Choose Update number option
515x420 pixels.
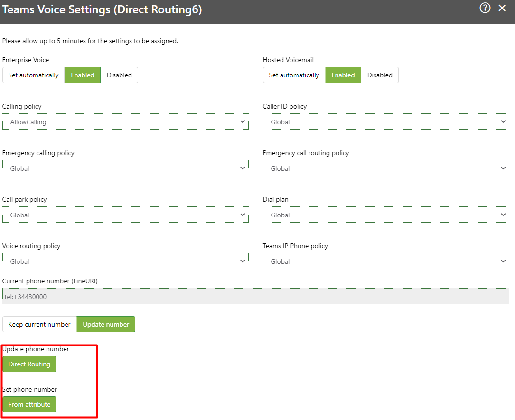[x=106, y=324]
